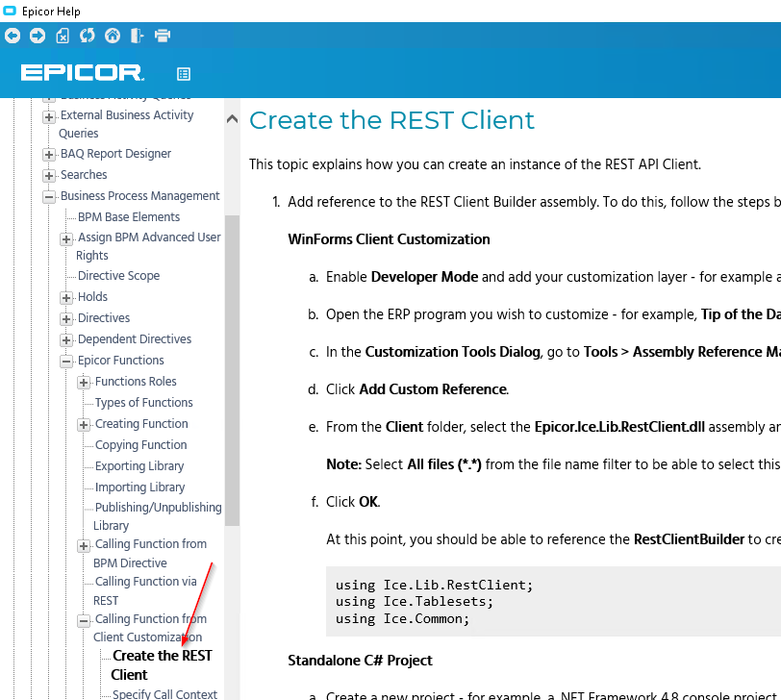Open Publishing/Unpublishing Library topic

pos(158,516)
